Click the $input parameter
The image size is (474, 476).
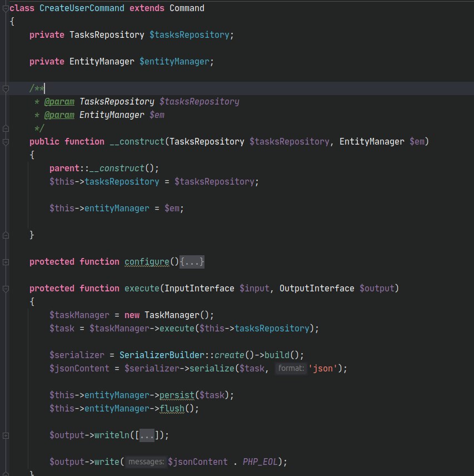[x=255, y=289]
